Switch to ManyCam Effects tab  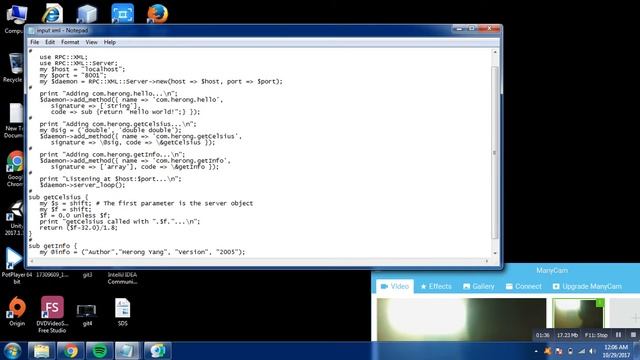pyautogui.click(x=436, y=287)
